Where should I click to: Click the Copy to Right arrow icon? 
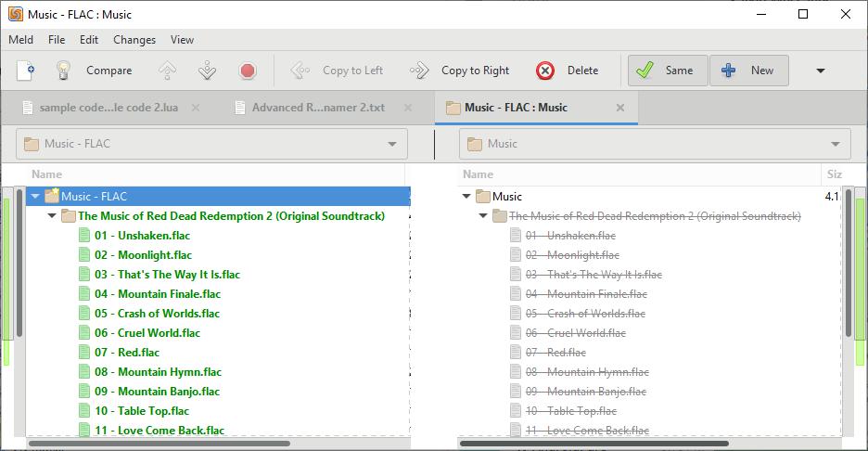tap(419, 71)
